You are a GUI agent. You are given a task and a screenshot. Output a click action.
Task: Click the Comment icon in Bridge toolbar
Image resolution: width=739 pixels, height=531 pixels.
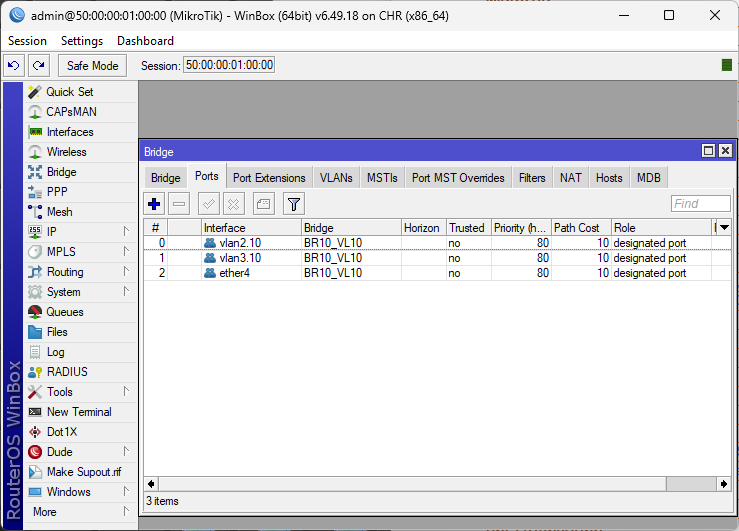click(x=262, y=204)
